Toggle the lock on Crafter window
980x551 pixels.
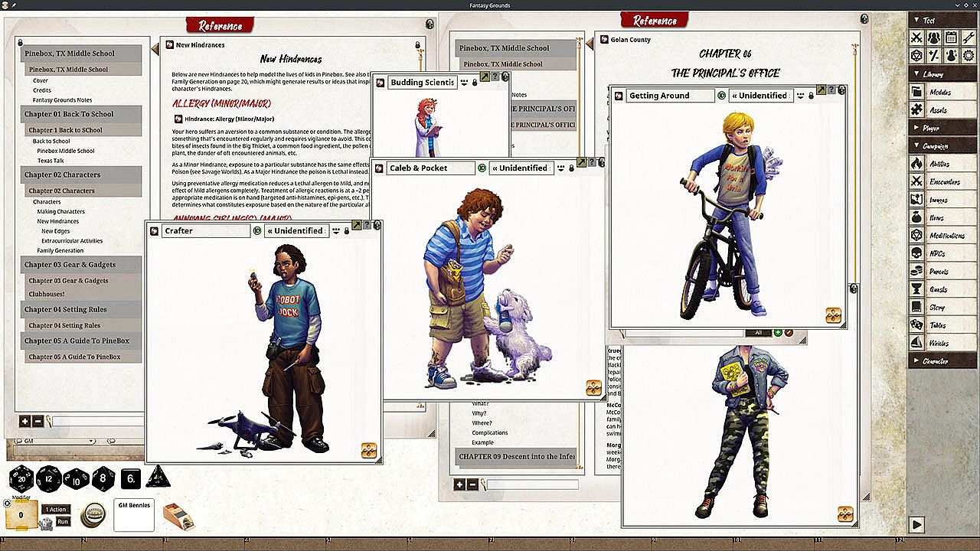coord(347,230)
